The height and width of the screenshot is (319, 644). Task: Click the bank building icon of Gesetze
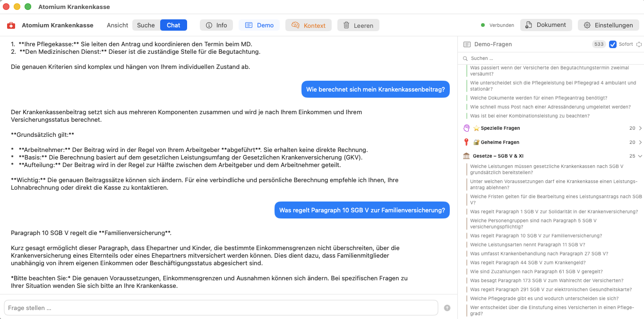pos(466,156)
